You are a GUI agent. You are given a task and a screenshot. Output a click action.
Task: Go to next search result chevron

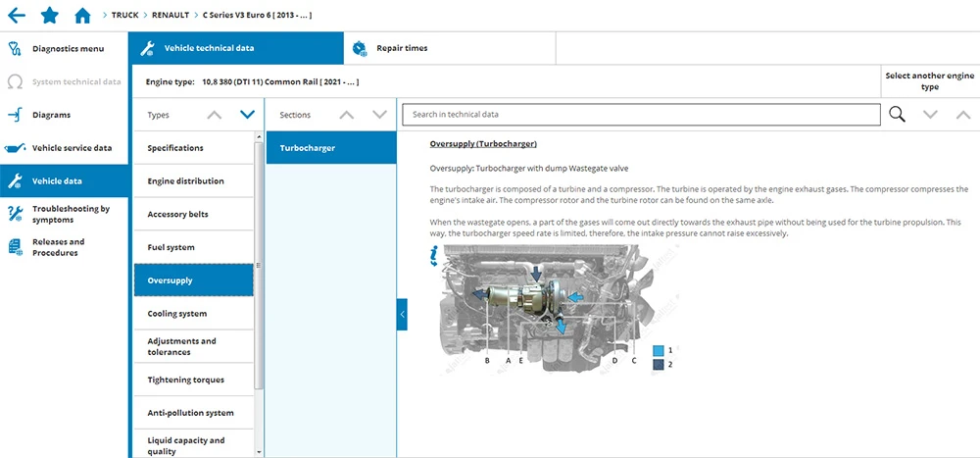[x=931, y=115]
